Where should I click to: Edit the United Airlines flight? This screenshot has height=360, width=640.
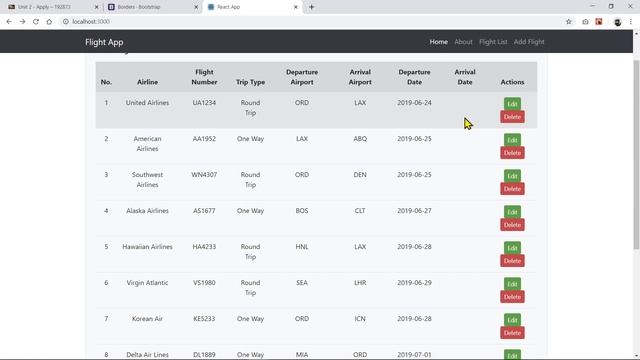pyautogui.click(x=512, y=104)
